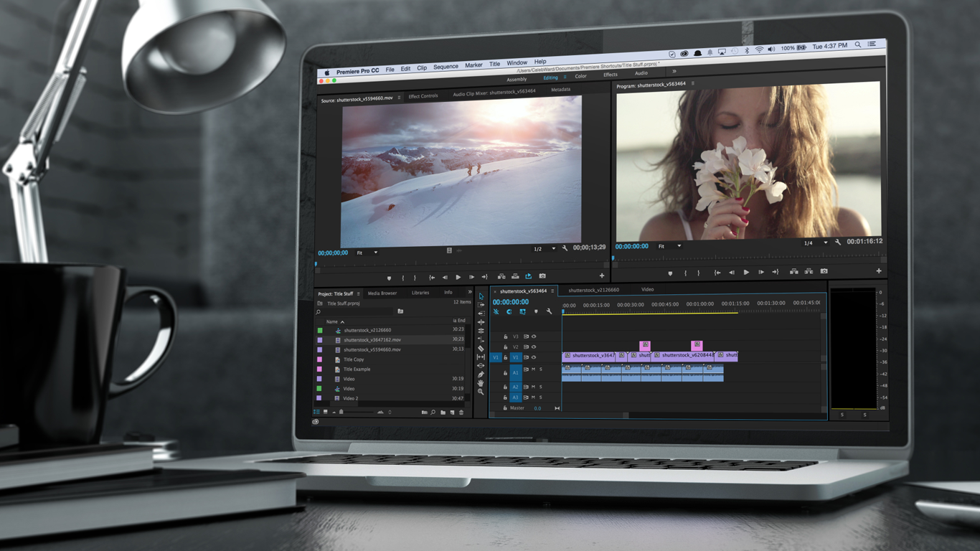Click Extract button in Program monitor
This screenshot has height=551, width=980.
[809, 272]
